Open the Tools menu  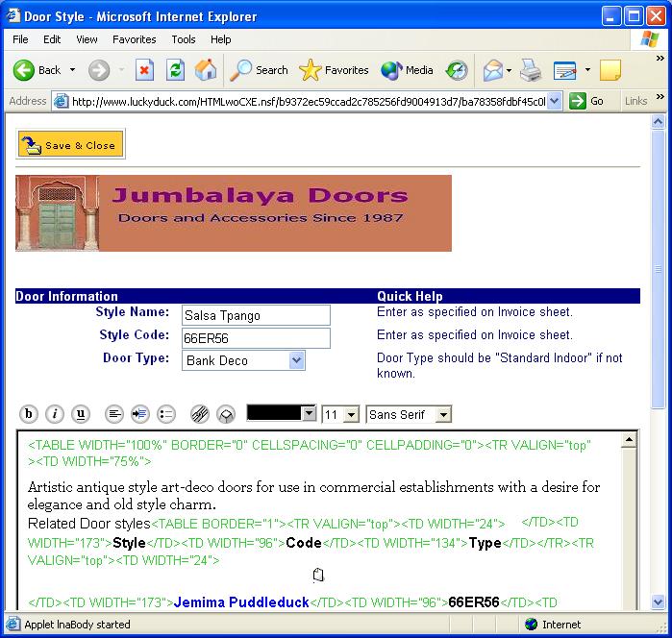(184, 39)
